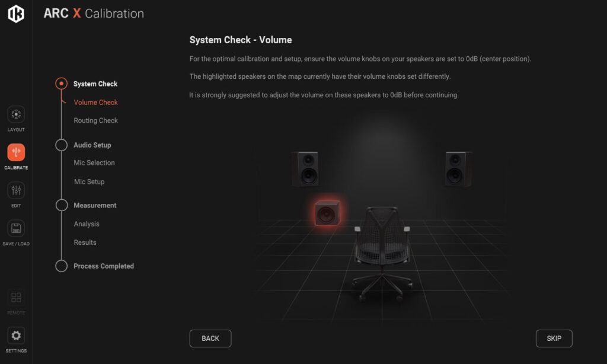The height and width of the screenshot is (364, 607).
Task: Select the right monitor speaker
Action: 458,169
